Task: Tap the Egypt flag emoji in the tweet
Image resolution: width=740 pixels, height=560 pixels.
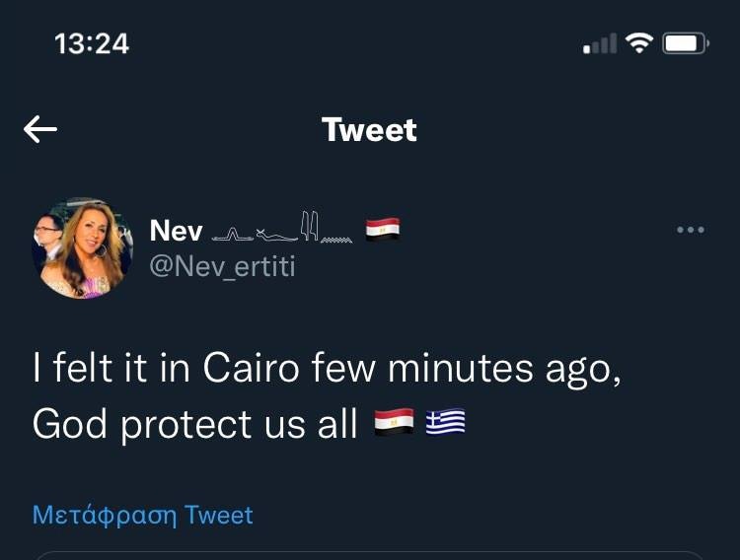Action: point(394,423)
